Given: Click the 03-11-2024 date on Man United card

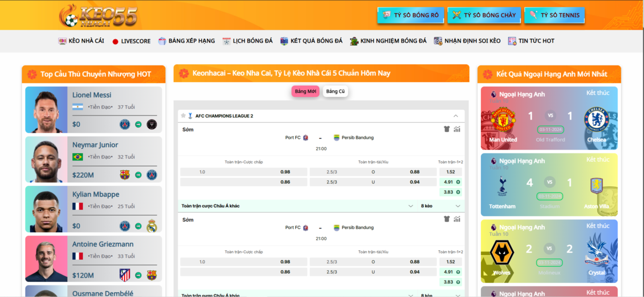Looking at the screenshot, I should pos(550,129).
